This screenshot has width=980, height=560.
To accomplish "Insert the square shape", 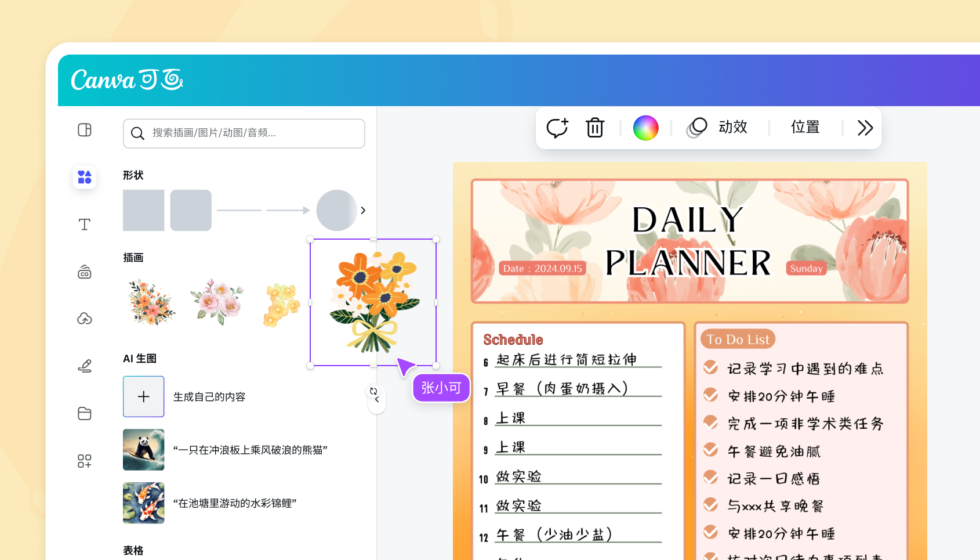I will (143, 210).
